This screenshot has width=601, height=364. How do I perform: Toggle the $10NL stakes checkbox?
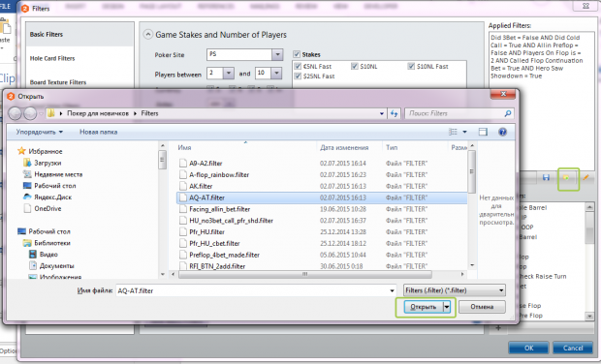click(355, 66)
